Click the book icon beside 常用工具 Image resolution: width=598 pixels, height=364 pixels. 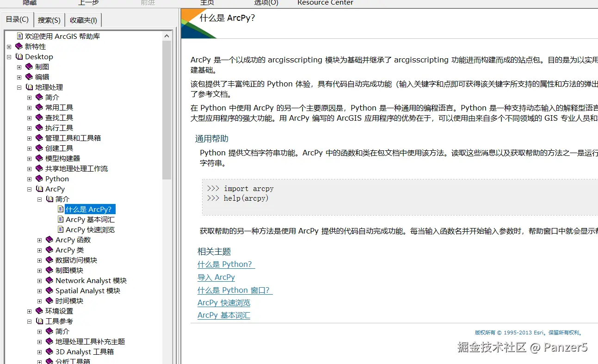coord(39,107)
